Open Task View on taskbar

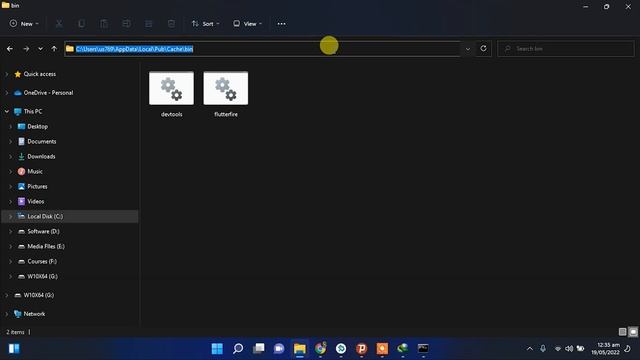(x=258, y=349)
